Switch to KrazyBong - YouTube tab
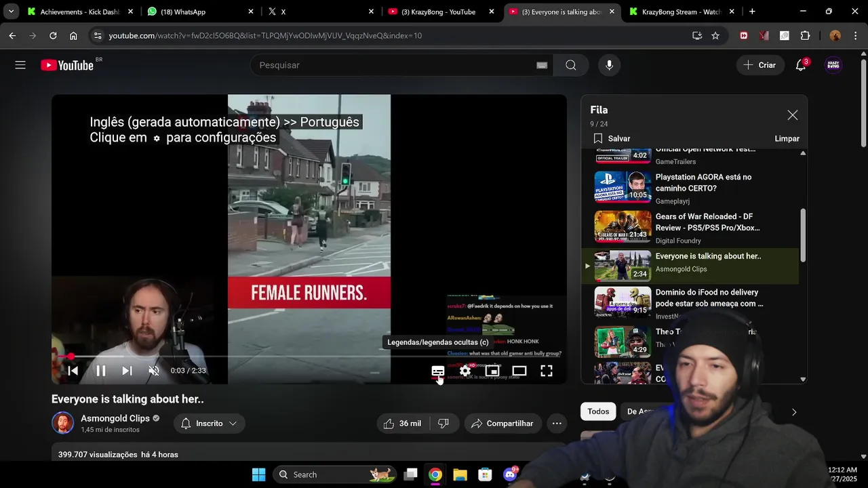868x488 pixels. (441, 12)
